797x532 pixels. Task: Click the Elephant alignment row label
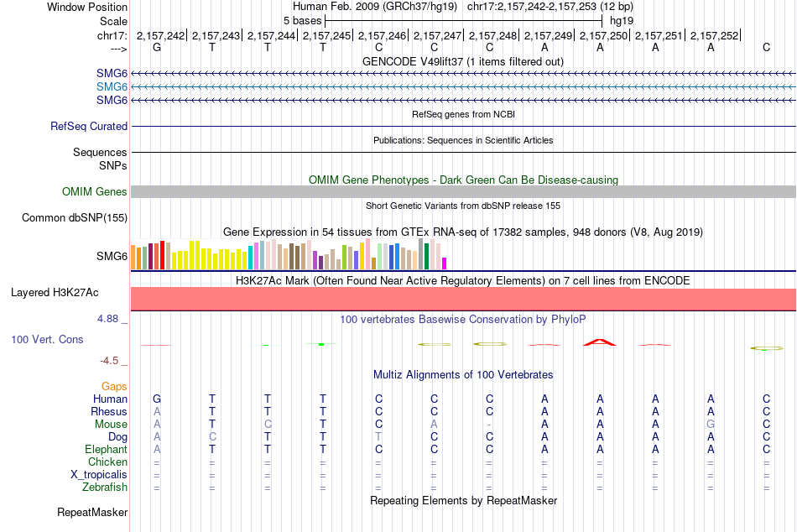click(107, 450)
